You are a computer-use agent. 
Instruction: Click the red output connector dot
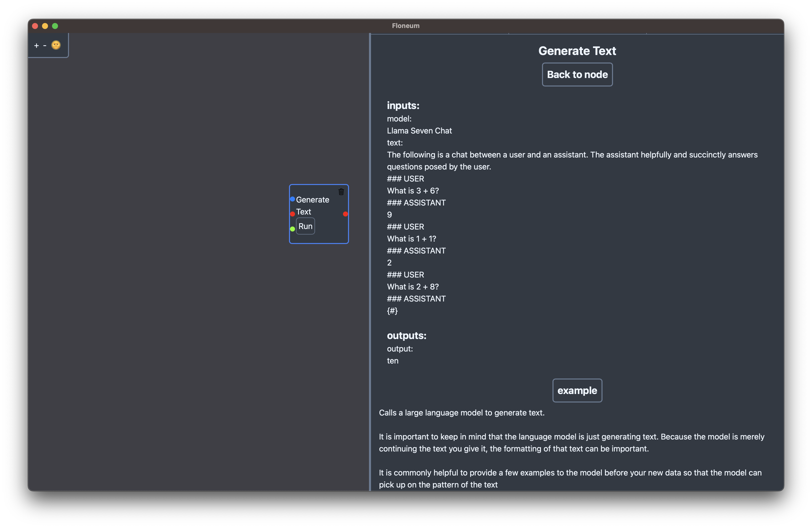[346, 212]
